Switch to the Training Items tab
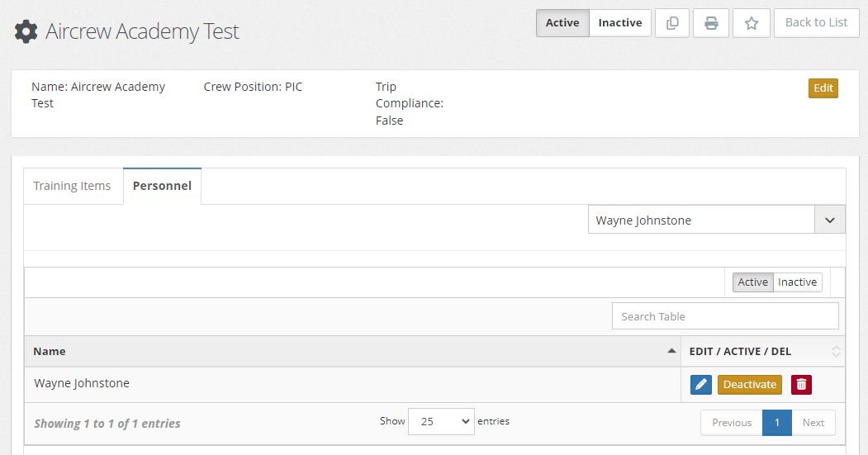This screenshot has width=868, height=455. point(73,186)
